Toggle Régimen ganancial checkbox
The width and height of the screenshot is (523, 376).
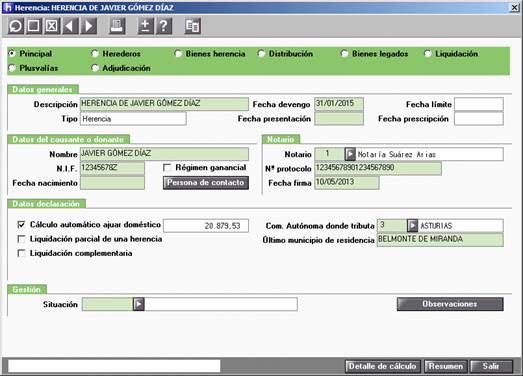click(x=167, y=167)
